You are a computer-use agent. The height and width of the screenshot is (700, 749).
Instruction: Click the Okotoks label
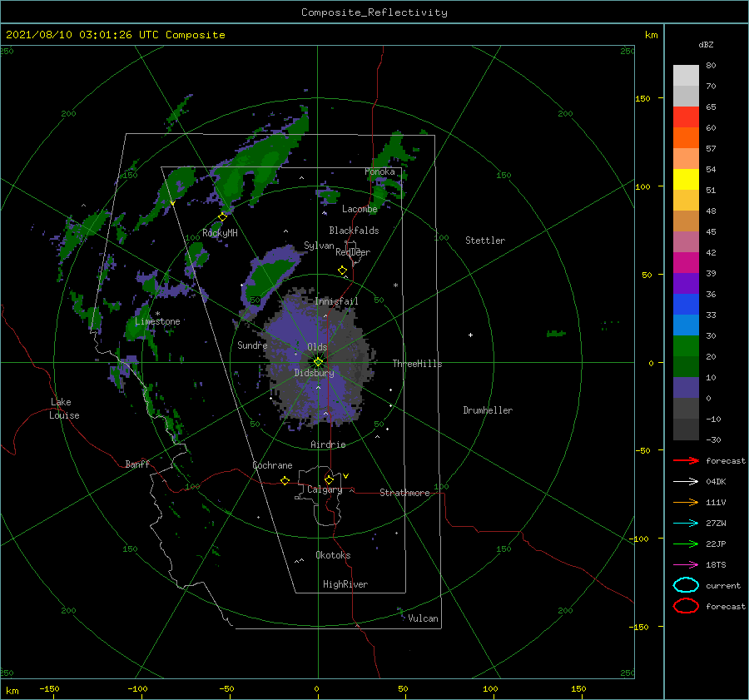tap(333, 555)
